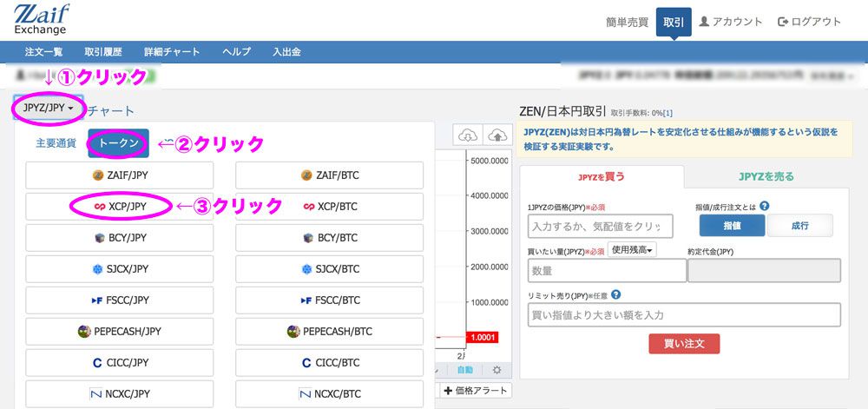Click help icon beside リミット売り
The height and width of the screenshot is (409, 868).
[x=615, y=294]
